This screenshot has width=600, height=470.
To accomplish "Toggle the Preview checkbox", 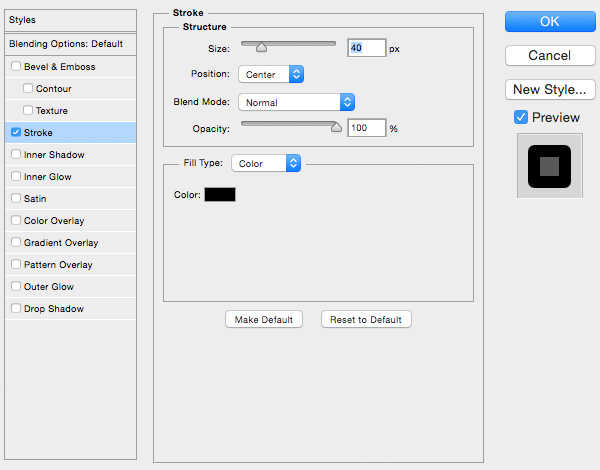I will [x=521, y=117].
